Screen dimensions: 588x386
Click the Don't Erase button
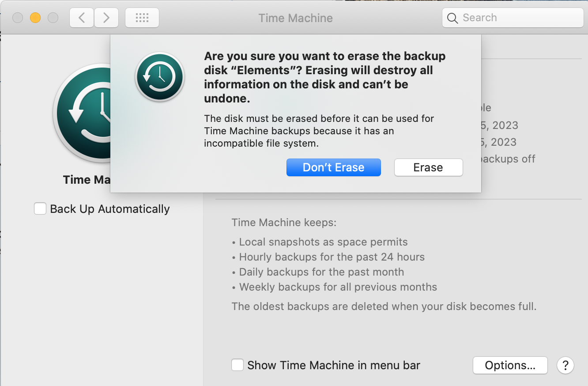333,167
